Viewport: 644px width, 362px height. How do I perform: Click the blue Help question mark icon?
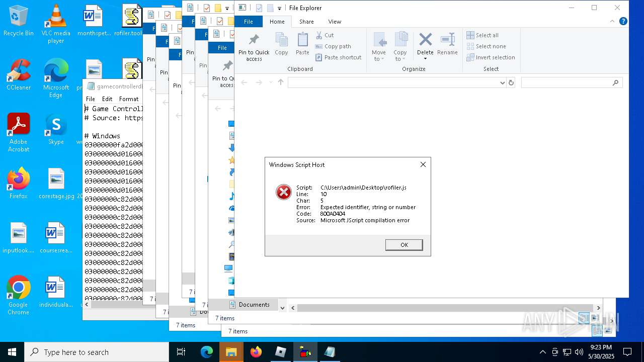[x=623, y=21]
